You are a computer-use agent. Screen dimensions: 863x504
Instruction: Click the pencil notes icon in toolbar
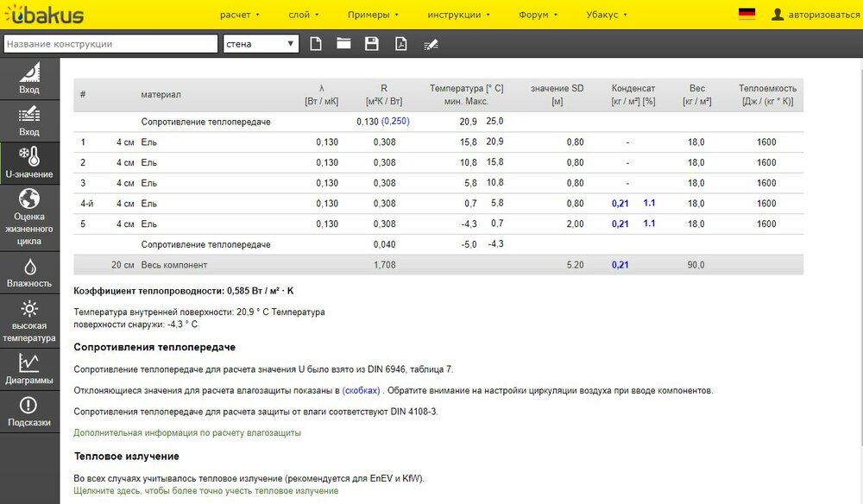click(x=431, y=44)
